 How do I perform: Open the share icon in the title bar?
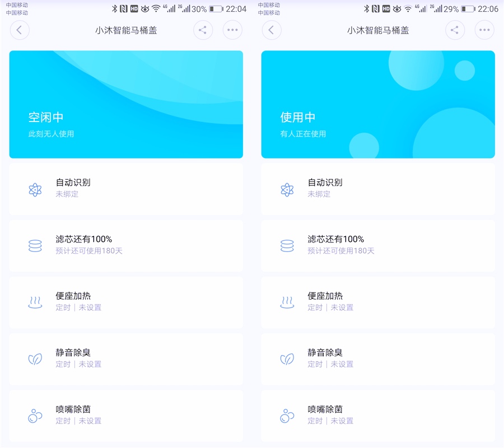(203, 30)
